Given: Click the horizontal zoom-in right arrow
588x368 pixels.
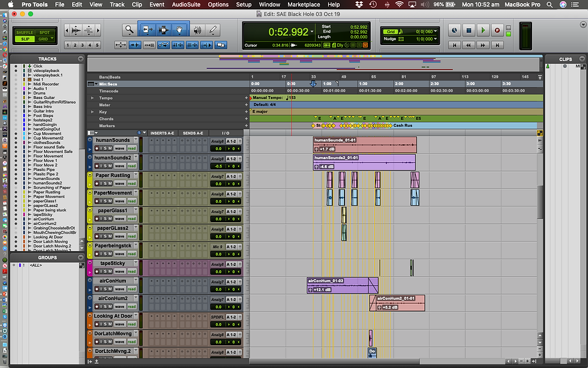Looking at the screenshot, I should pos(98,31).
